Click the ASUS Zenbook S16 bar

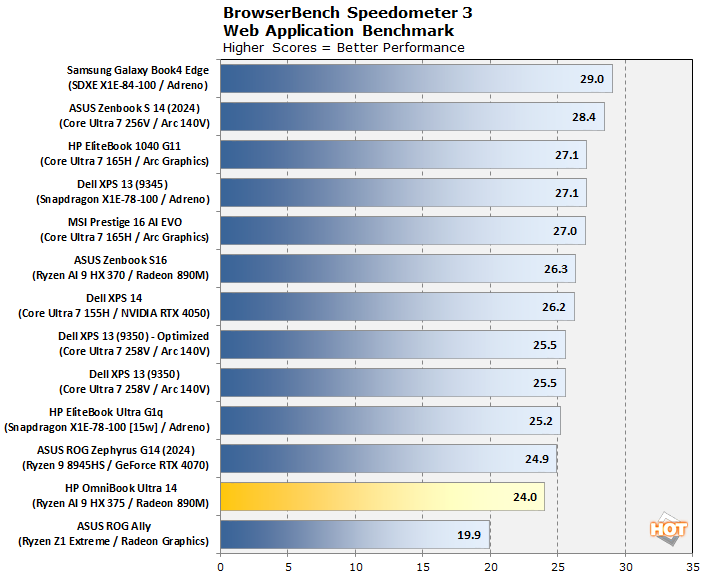[398, 269]
